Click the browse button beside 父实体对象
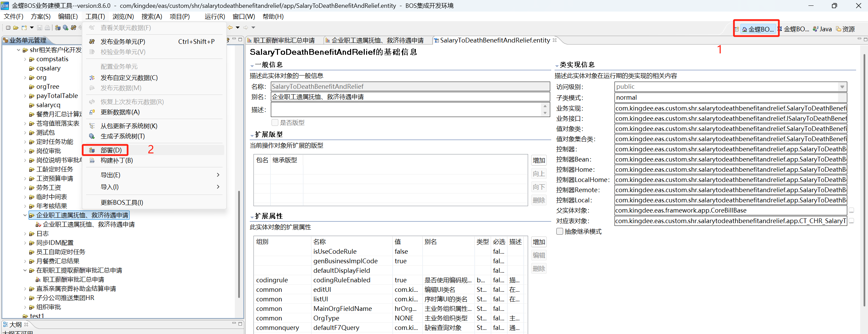 click(851, 211)
